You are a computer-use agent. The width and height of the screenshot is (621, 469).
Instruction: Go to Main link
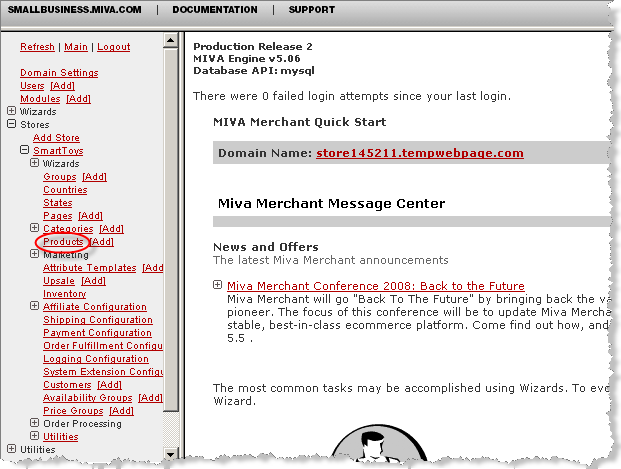pyautogui.click(x=76, y=47)
